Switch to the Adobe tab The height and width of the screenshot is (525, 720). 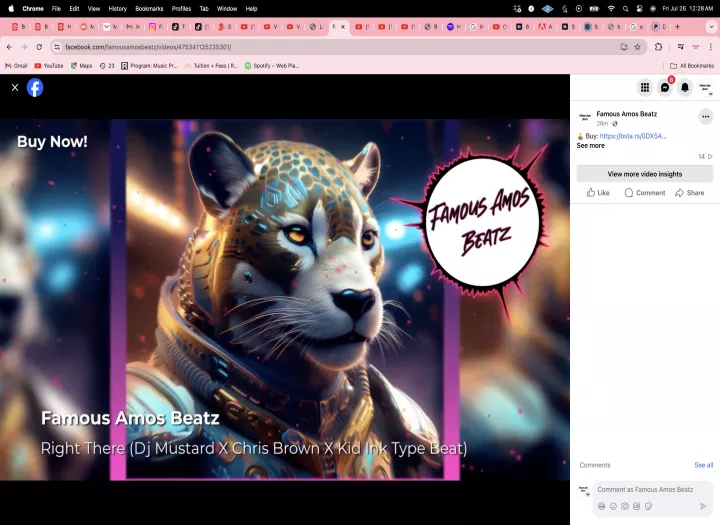[545, 27]
